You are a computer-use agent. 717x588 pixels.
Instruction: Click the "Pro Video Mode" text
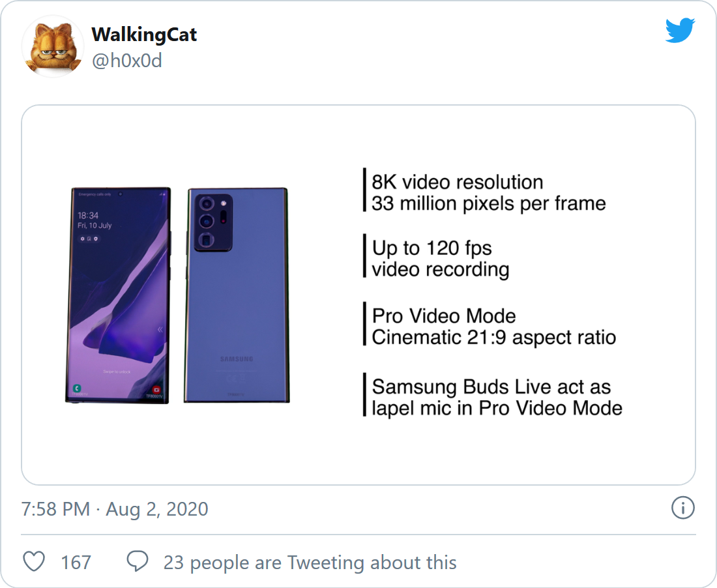(444, 316)
